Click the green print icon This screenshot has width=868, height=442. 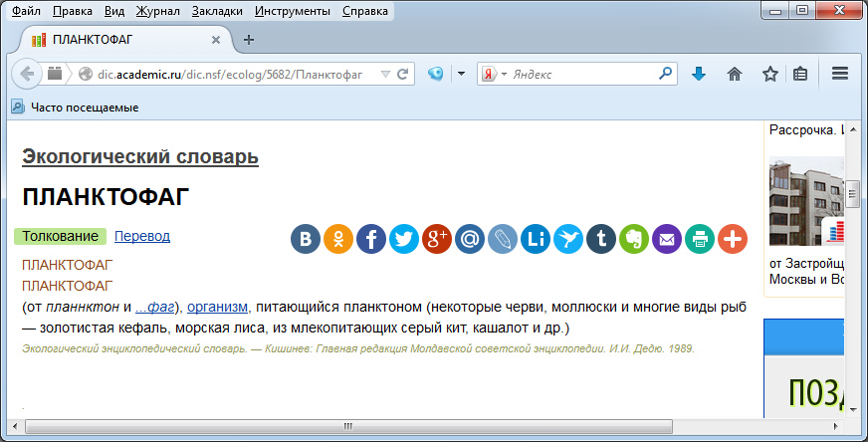[700, 239]
